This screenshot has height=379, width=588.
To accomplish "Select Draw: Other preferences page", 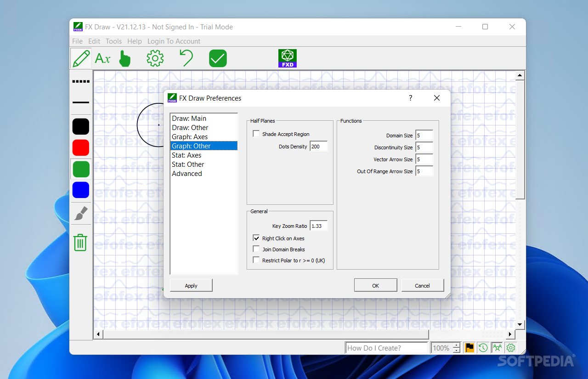I will coord(204,128).
